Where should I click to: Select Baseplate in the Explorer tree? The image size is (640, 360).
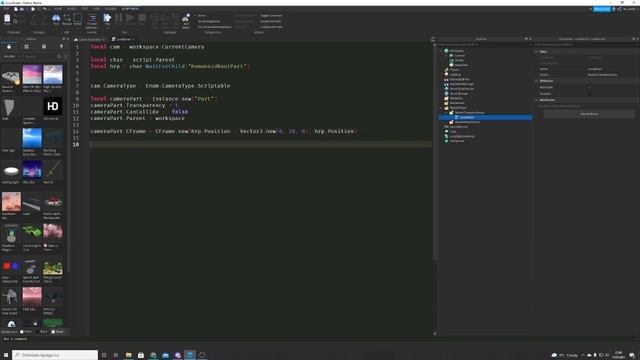461,65
